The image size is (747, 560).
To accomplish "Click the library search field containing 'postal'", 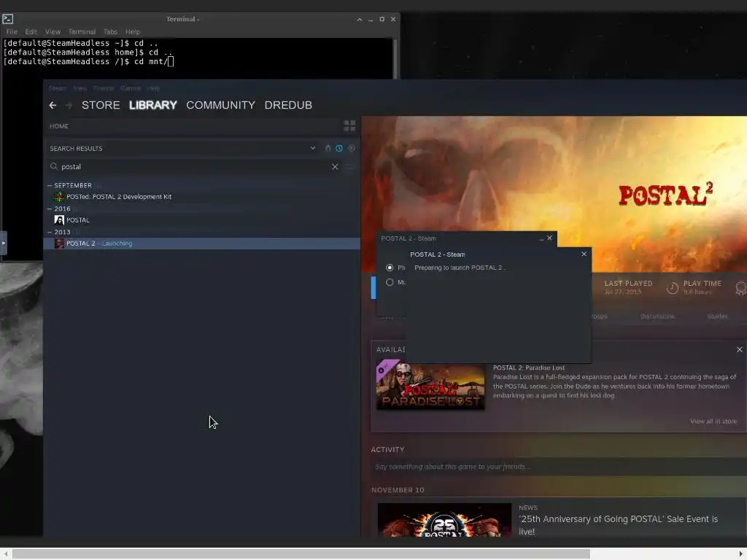I will [x=194, y=167].
